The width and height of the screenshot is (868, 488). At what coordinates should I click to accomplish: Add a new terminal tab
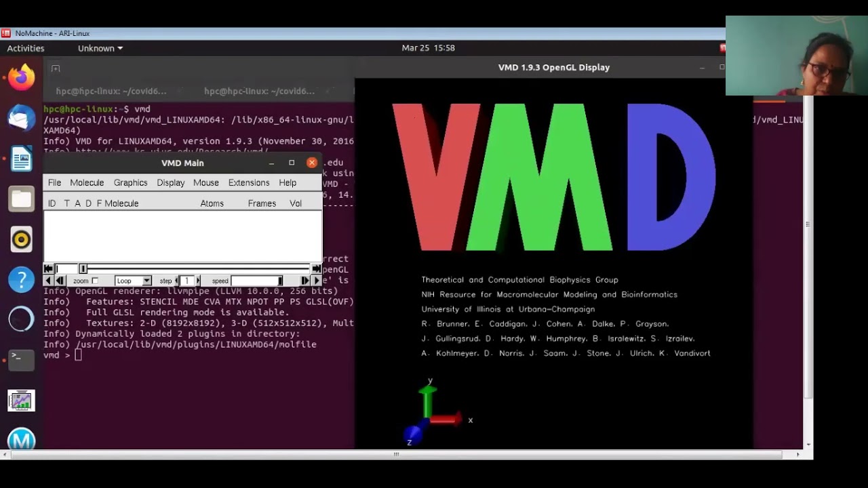coord(56,68)
